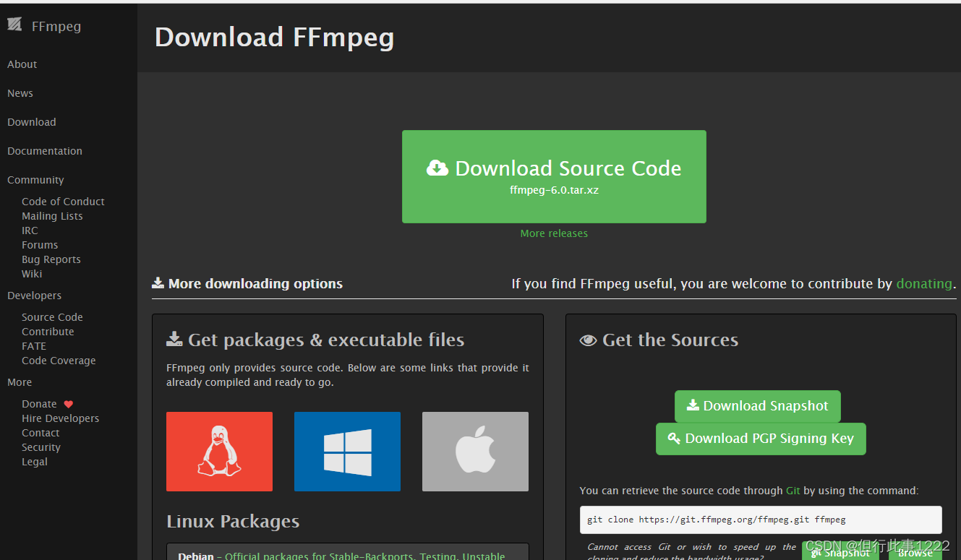Click the Download Snapshot button

pyautogui.click(x=757, y=406)
